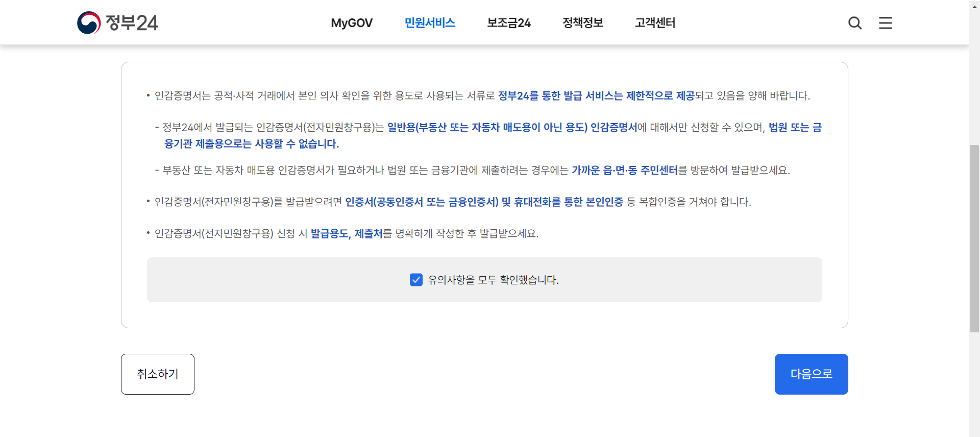Open the MyGOV menu

coord(352,23)
